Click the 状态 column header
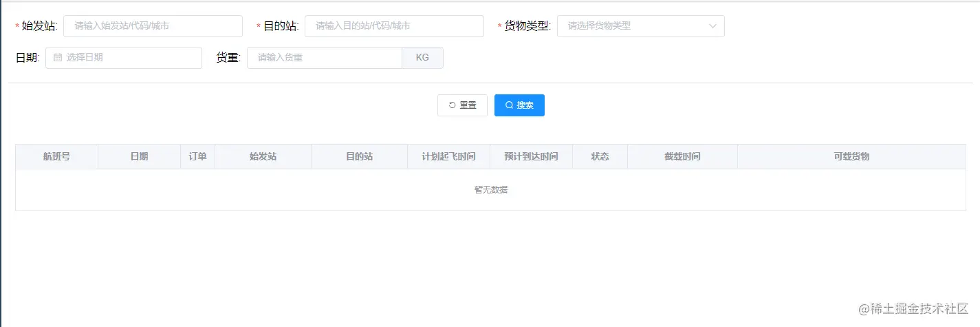Screen dimensions: 980x327 (x=600, y=156)
